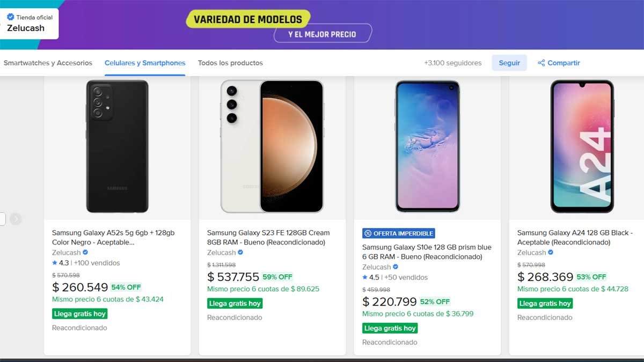Viewport: 644px width, 362px height.
Task: Expand the previous products carousel arrow
Action: (16, 219)
